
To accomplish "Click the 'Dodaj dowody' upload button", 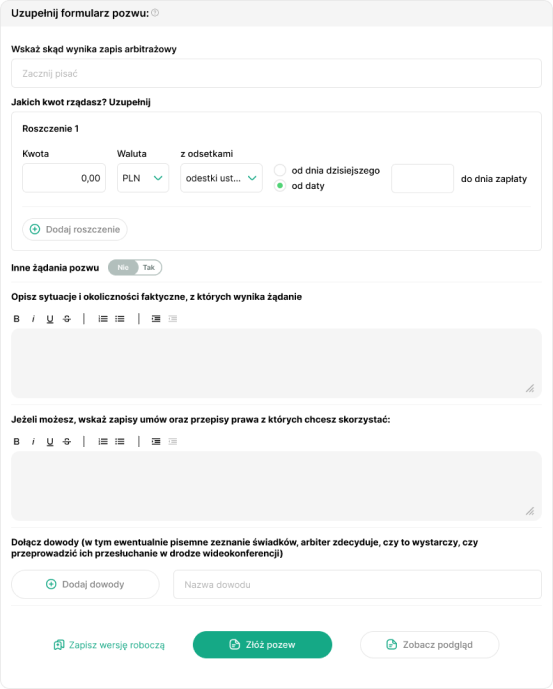I will [85, 584].
